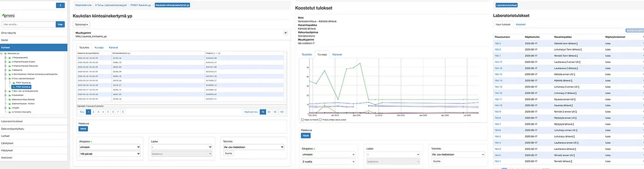Image resolution: width=644 pixels, height=169 pixels.
Task: Go to page 2 of the table
Action: point(94,112)
